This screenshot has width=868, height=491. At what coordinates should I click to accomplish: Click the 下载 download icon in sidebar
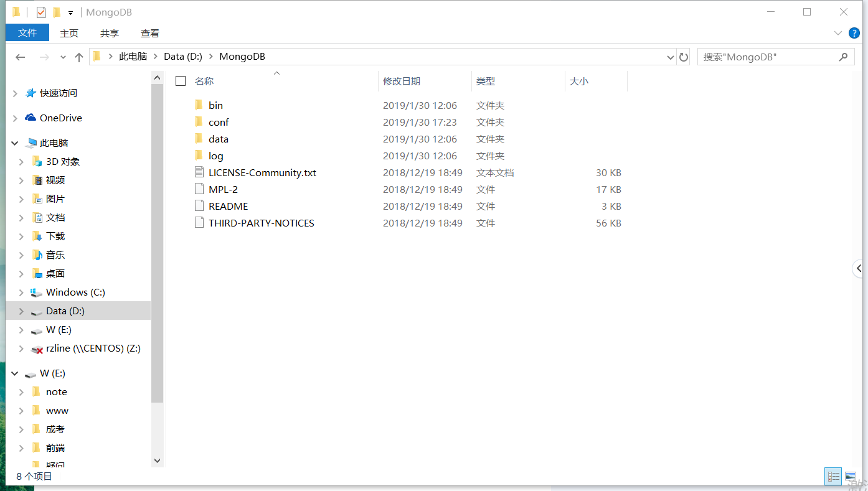[x=37, y=236]
